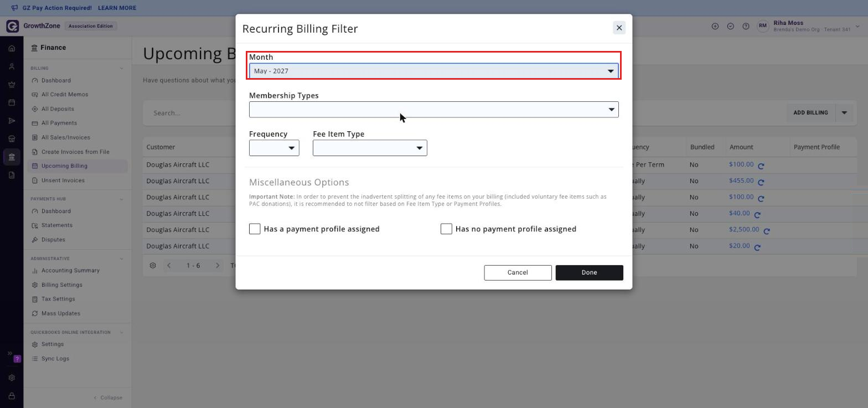
Task: Select the Finance bank icon in rail
Action: click(12, 157)
